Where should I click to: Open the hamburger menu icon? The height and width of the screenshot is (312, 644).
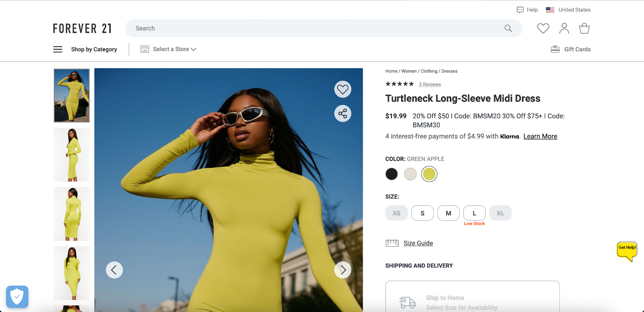click(58, 49)
